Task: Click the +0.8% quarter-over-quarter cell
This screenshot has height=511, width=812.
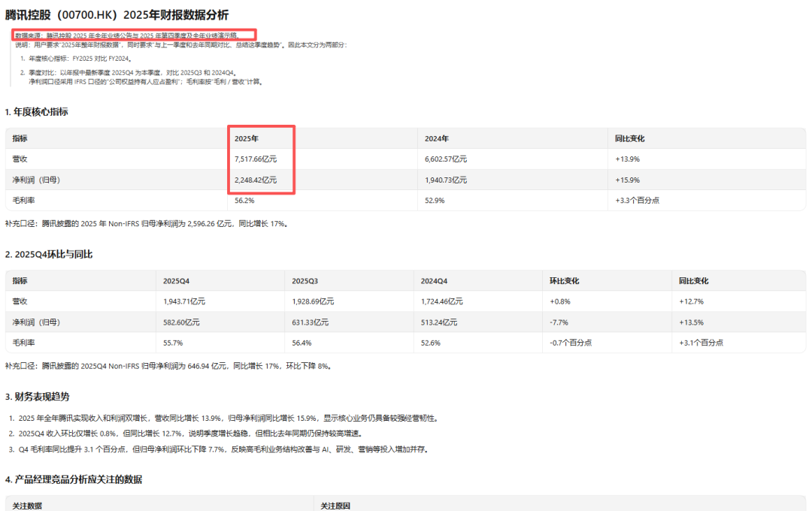Action: pos(560,301)
